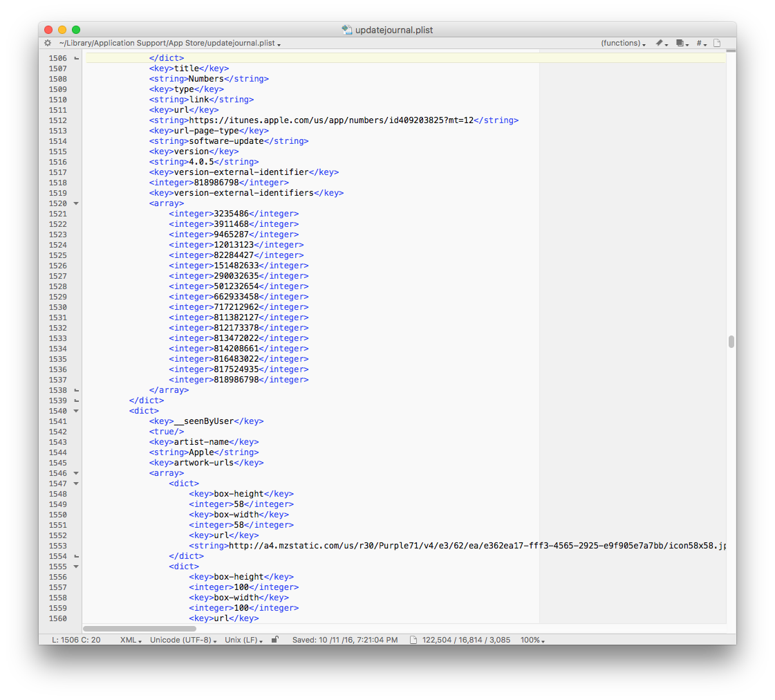Click the window title updatejournal.plist

(x=394, y=30)
